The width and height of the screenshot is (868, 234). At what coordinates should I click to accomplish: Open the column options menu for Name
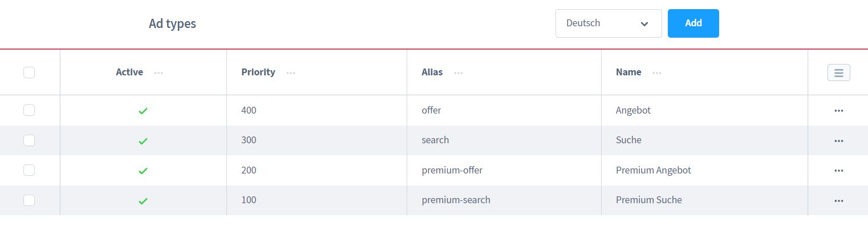point(657,73)
